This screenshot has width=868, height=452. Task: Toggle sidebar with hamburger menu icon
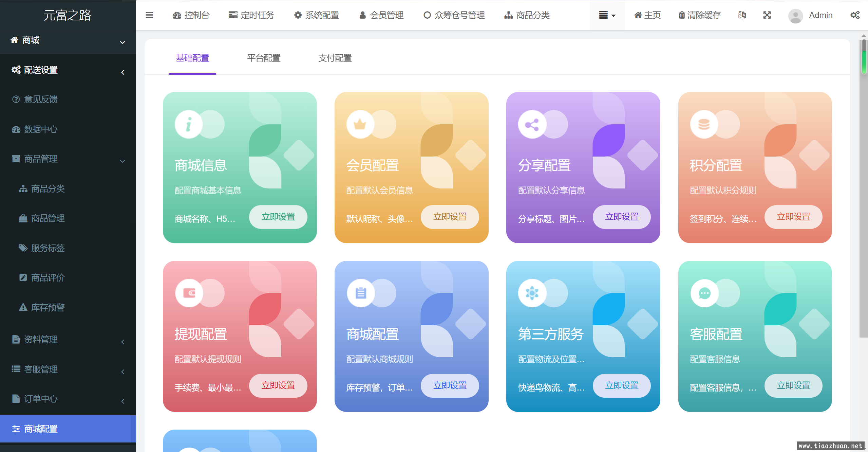149,15
